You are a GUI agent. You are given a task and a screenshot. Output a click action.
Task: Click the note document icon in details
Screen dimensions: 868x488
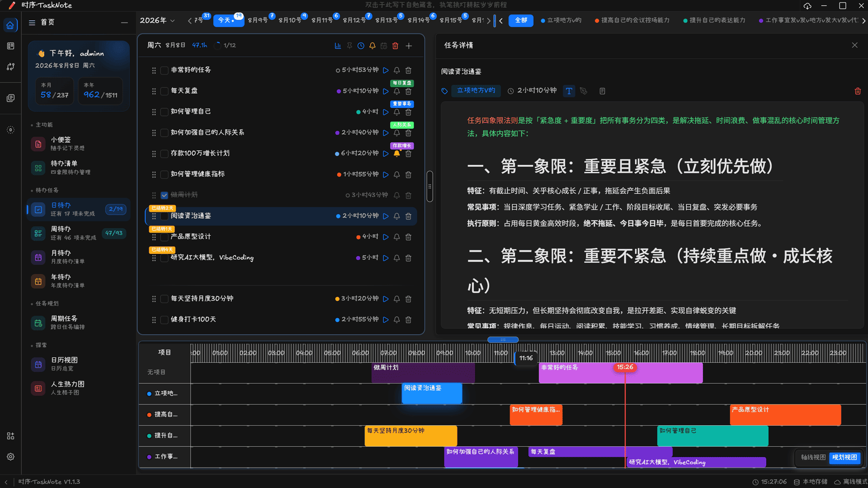(602, 91)
